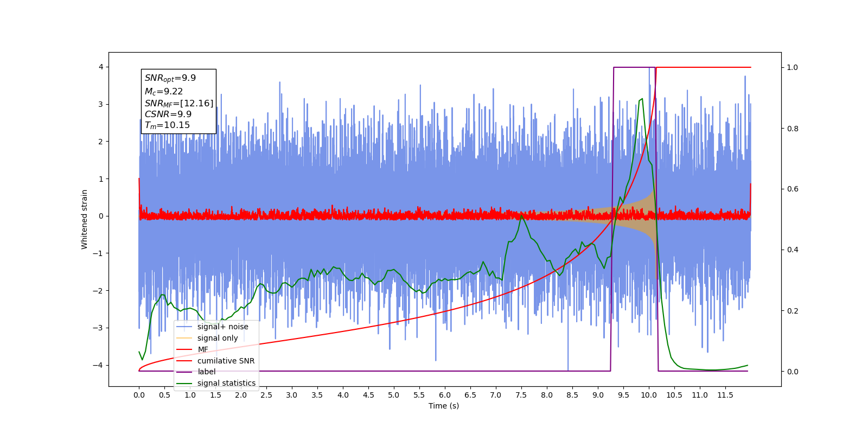This screenshot has width=868, height=434.
Task: Click the 0.0 tick on the time axis
Action: tap(139, 395)
